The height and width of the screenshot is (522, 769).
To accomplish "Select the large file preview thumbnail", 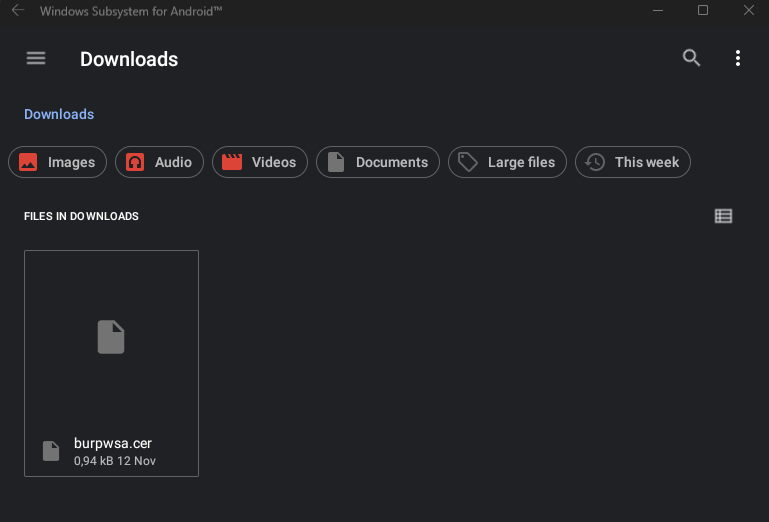I will (x=111, y=337).
